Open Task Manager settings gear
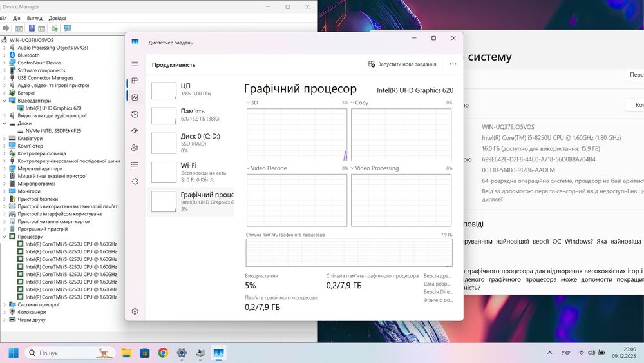 tap(135, 311)
